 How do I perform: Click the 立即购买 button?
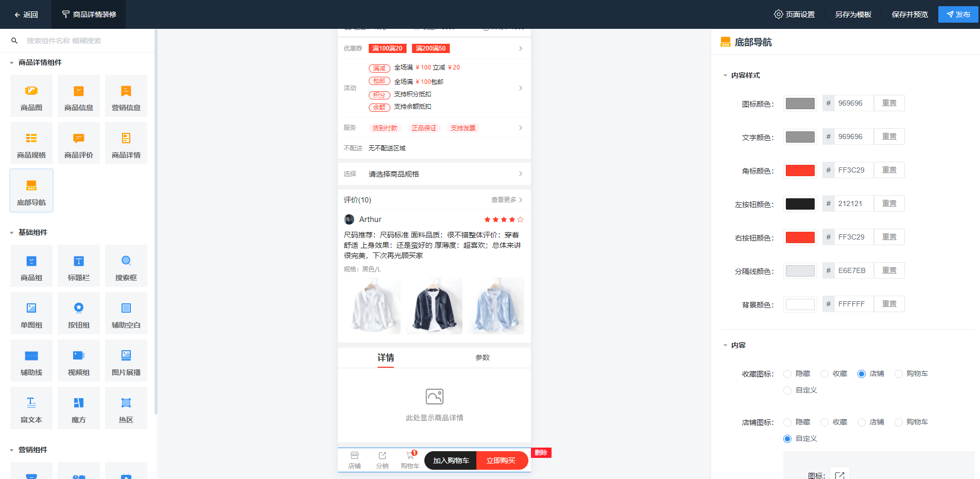502,460
